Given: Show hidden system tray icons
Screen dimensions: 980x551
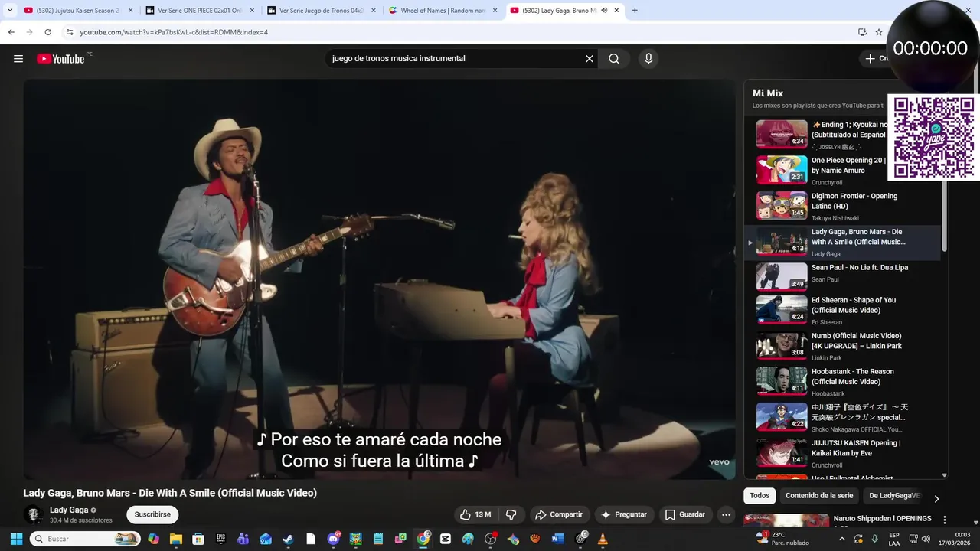Looking at the screenshot, I should tap(842, 539).
